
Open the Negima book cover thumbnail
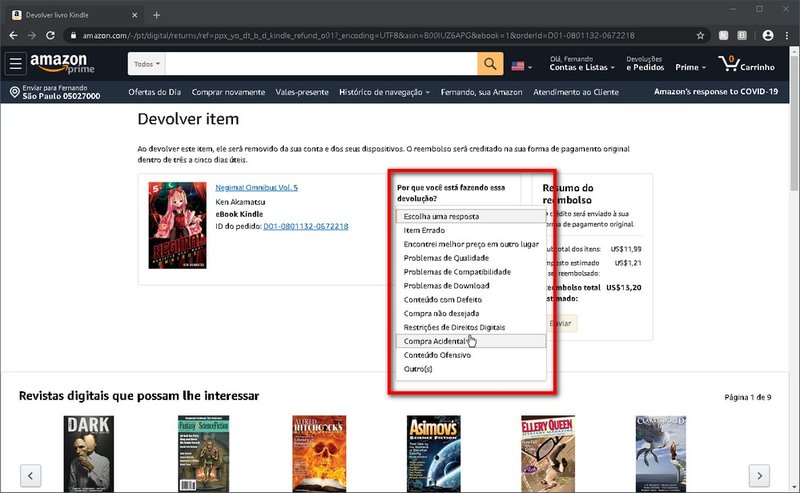tap(177, 225)
